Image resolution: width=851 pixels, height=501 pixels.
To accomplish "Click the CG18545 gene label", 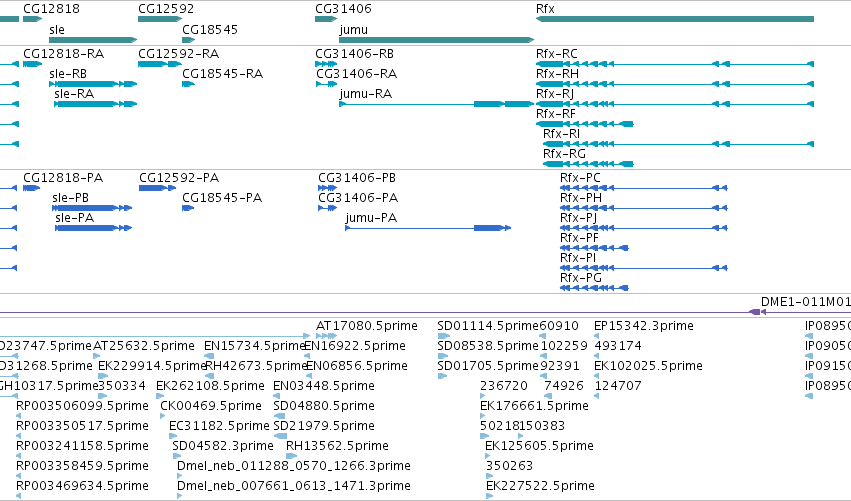I will pos(210,29).
